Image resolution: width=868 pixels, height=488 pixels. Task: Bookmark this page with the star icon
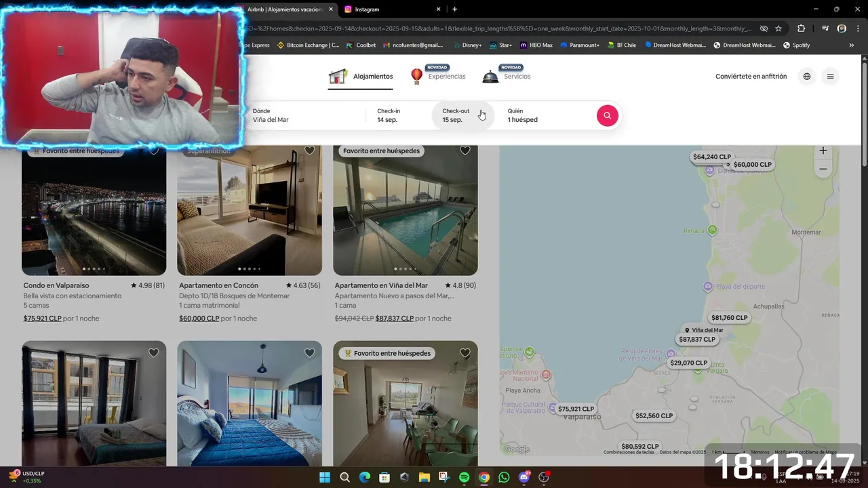(x=778, y=28)
